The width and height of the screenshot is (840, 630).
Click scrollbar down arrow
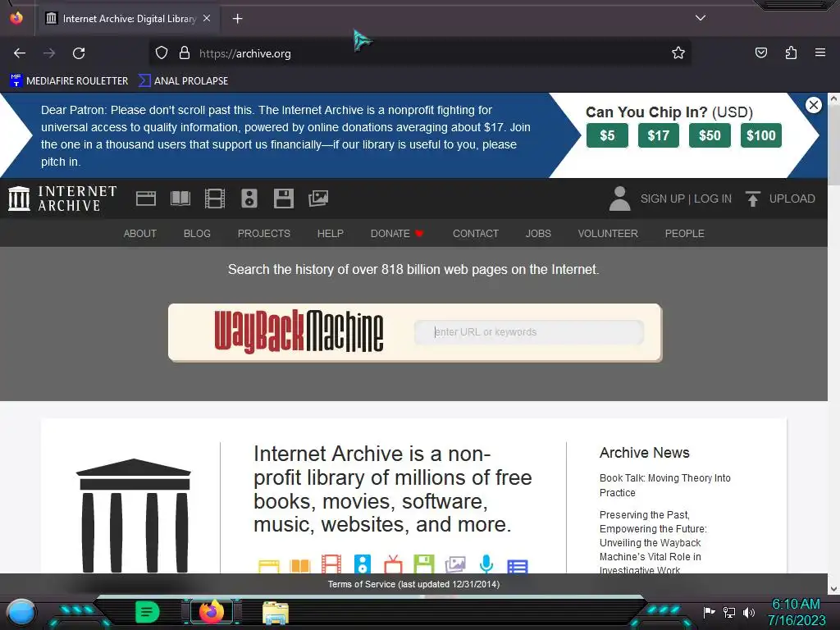[x=833, y=589]
